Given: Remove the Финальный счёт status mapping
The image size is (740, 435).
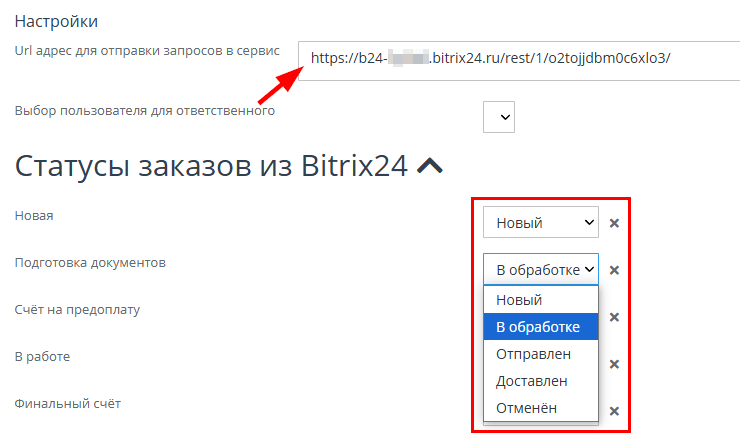Looking at the screenshot, I should (614, 411).
